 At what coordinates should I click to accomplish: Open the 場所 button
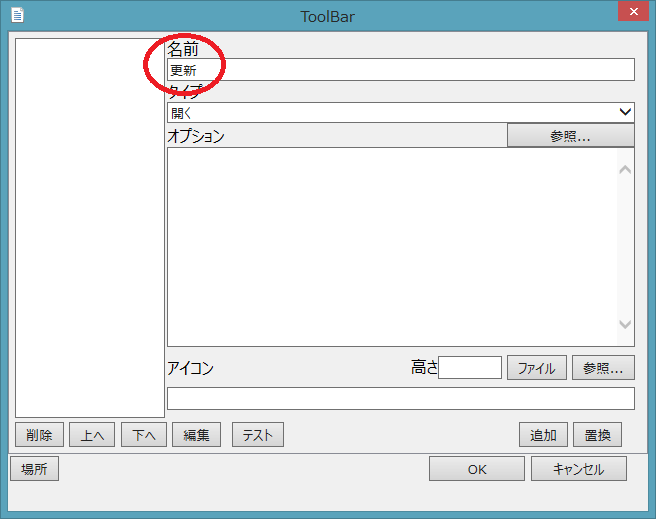34,469
